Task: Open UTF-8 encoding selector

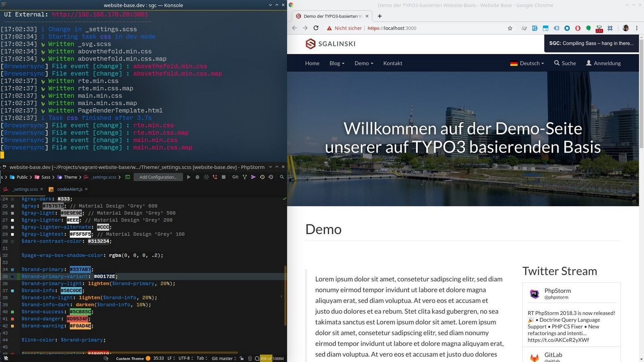Action: [186, 358]
